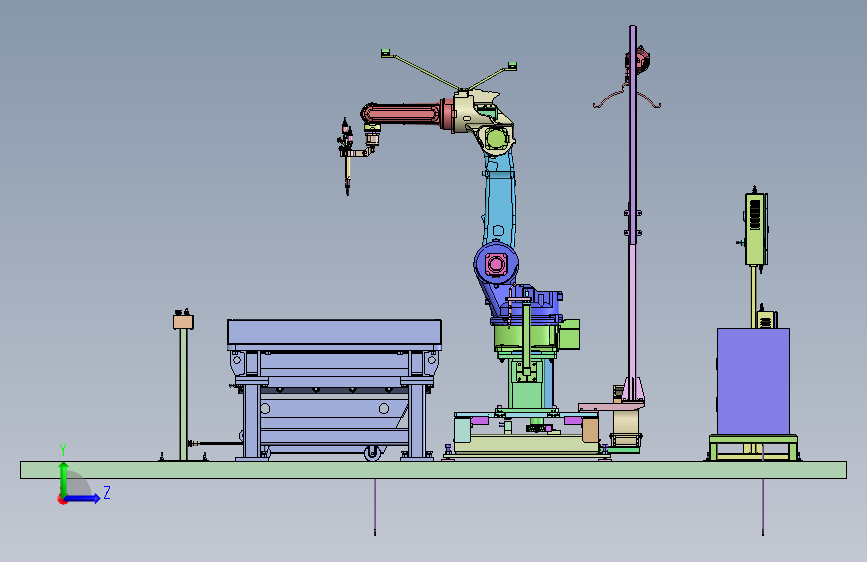Select the red forearm of the robot
Screen dimensions: 867x562
pos(404,115)
